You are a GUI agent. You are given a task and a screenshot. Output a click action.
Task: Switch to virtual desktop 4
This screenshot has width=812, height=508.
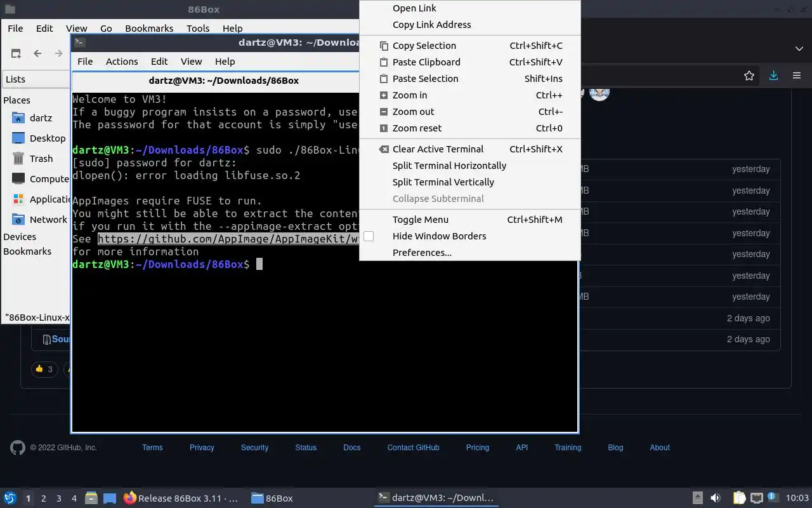pos(74,498)
